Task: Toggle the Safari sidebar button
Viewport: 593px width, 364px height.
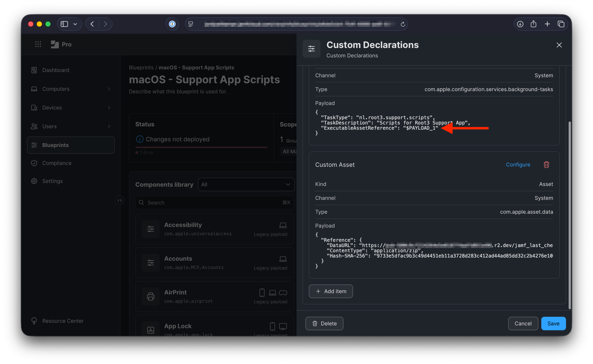Action: click(x=64, y=24)
